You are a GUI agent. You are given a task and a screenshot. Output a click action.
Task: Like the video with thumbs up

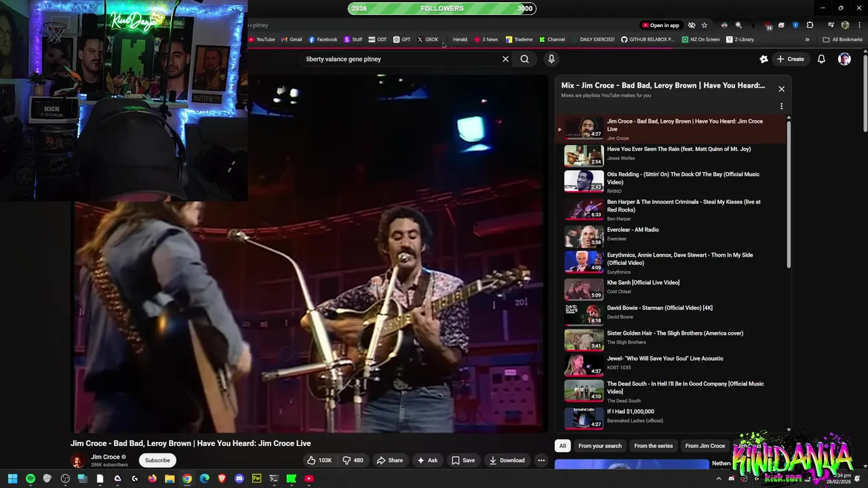(319, 460)
